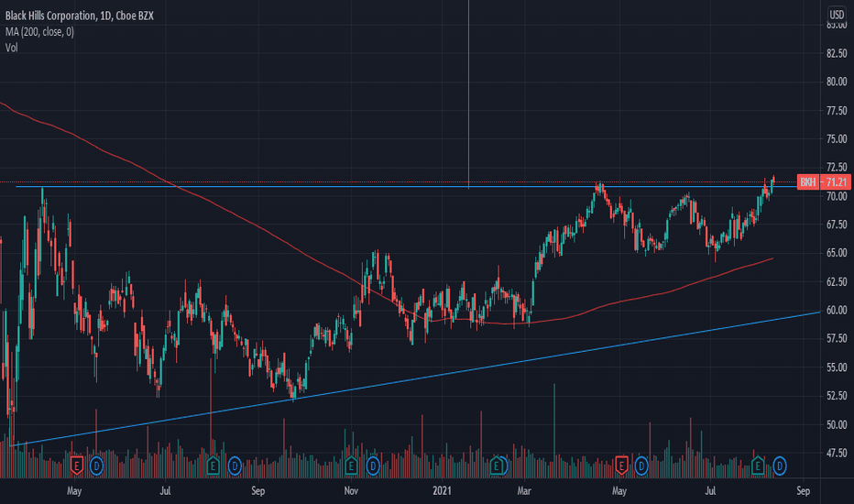The image size is (854, 504).
Task: Click the 50.00 price axis label
Action: [837, 424]
